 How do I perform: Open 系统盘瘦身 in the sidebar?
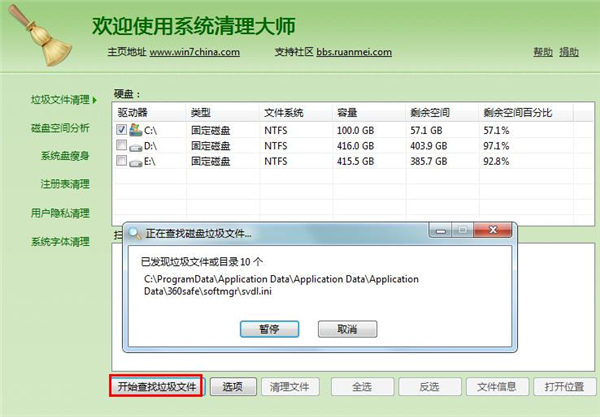[x=65, y=156]
